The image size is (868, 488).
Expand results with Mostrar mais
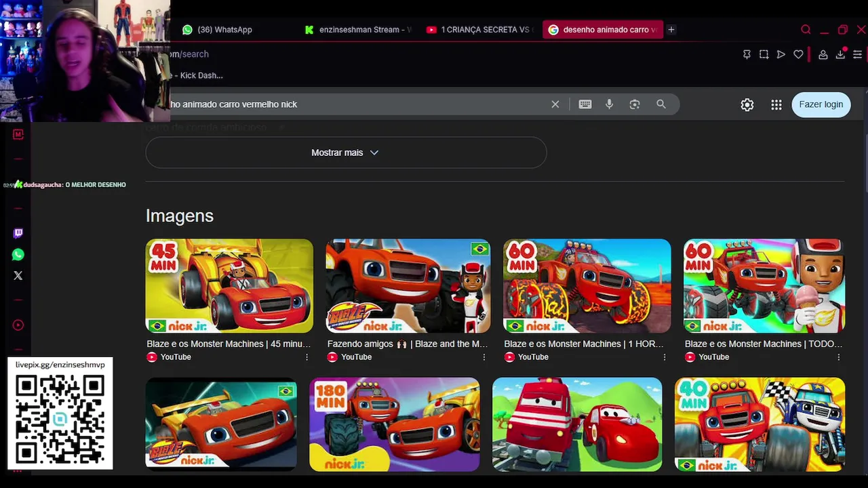(346, 152)
